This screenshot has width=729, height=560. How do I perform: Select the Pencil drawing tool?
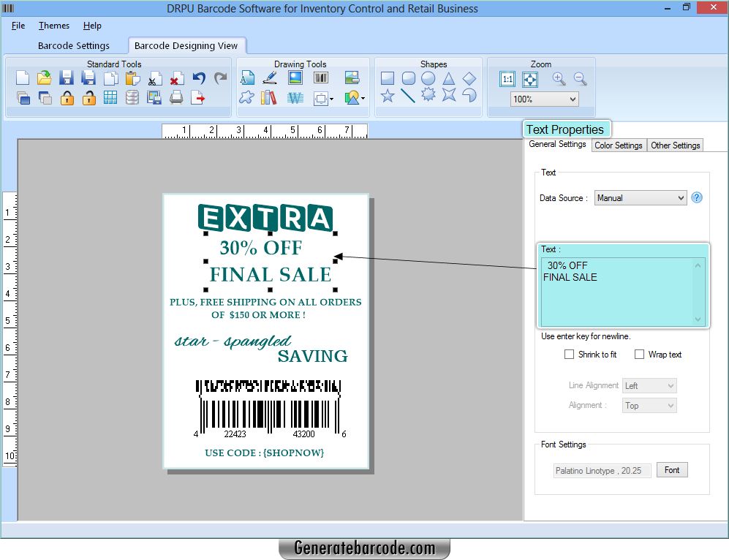269,77
